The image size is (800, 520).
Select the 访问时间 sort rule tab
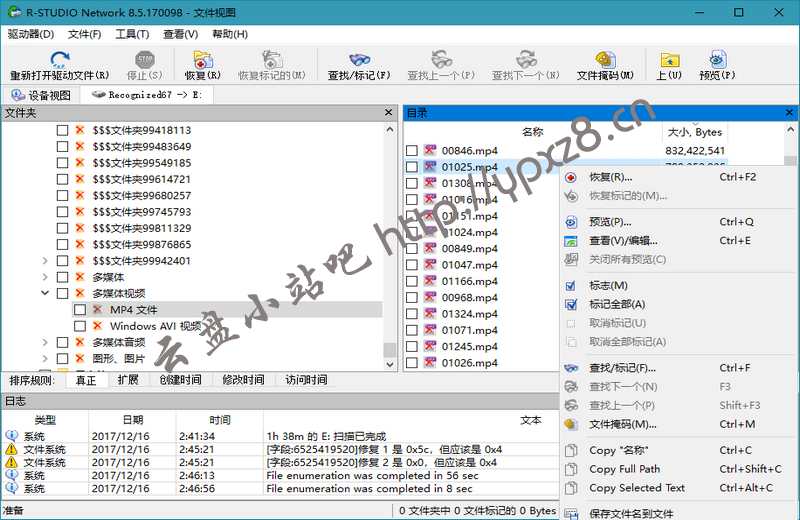coord(306,380)
